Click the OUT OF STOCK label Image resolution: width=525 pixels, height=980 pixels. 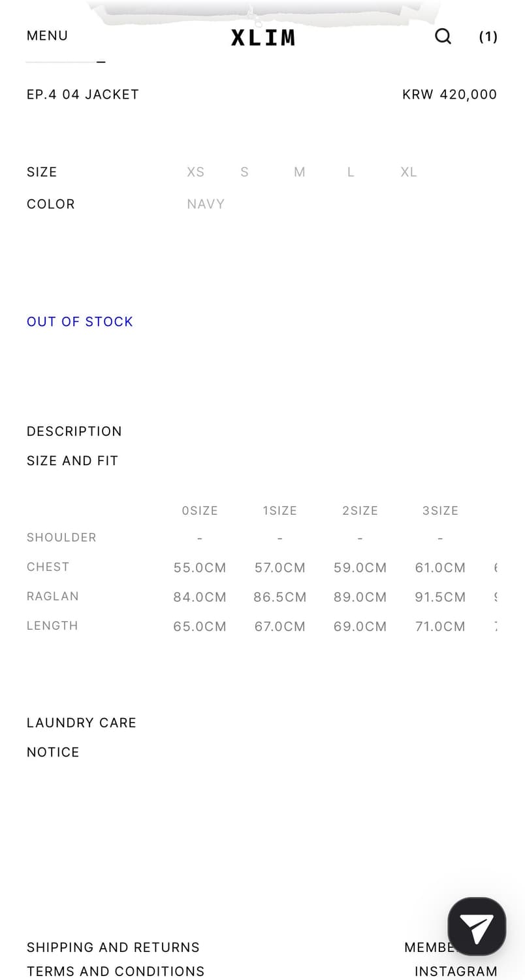pyautogui.click(x=80, y=321)
